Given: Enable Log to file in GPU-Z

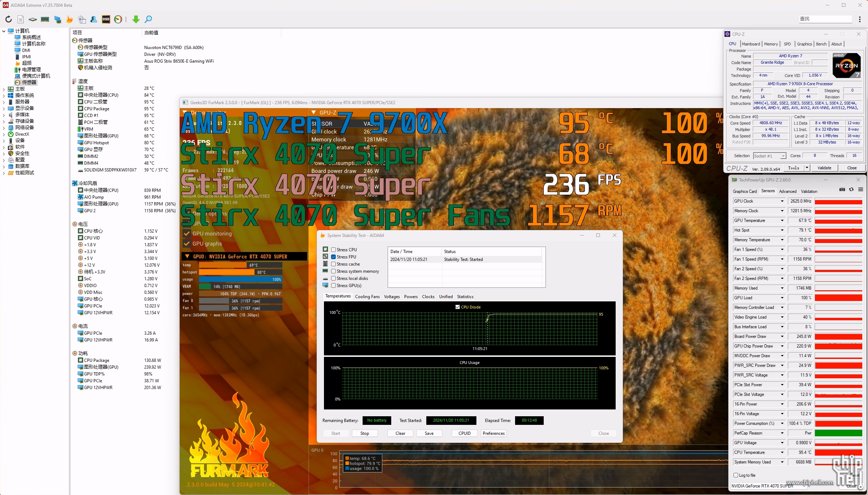Looking at the screenshot, I should 736,475.
